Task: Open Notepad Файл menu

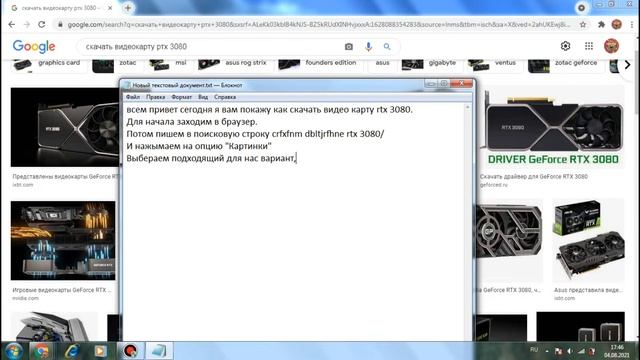Action: (x=133, y=97)
